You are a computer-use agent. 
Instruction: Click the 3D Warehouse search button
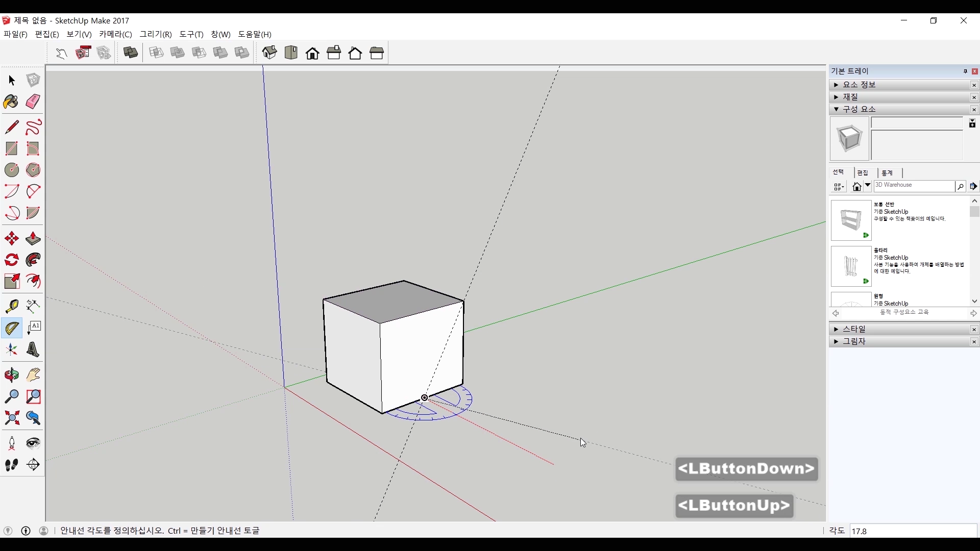[960, 187]
